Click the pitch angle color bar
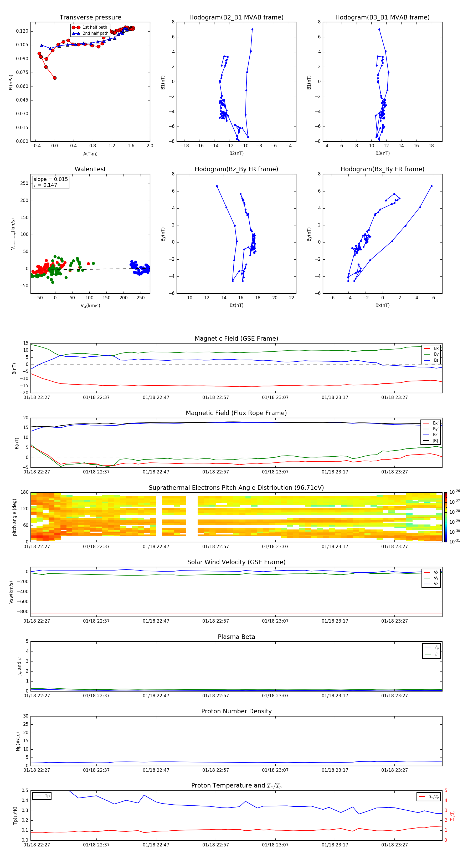 (445, 517)
